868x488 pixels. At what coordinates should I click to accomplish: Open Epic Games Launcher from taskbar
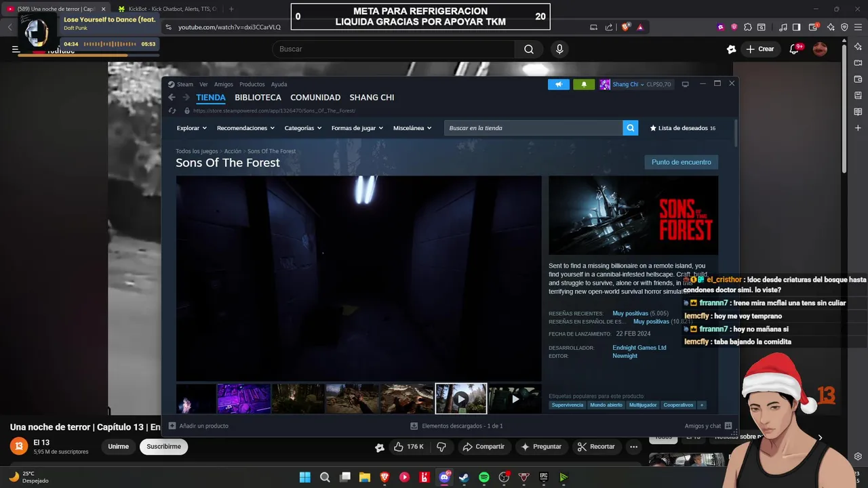544,477
